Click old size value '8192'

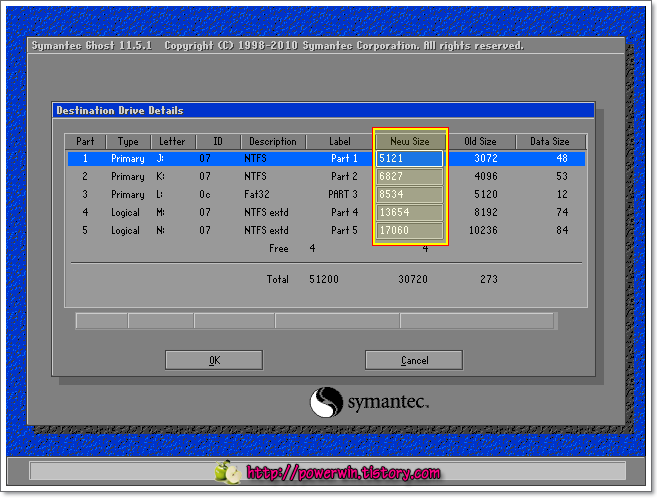pyautogui.click(x=486, y=212)
